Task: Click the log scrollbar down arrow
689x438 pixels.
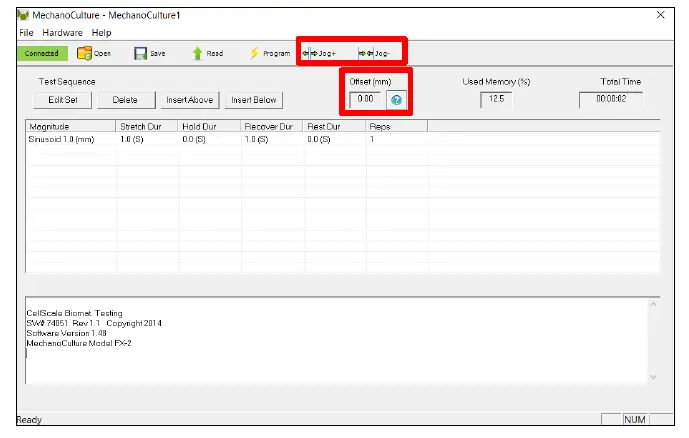Action: 653,377
